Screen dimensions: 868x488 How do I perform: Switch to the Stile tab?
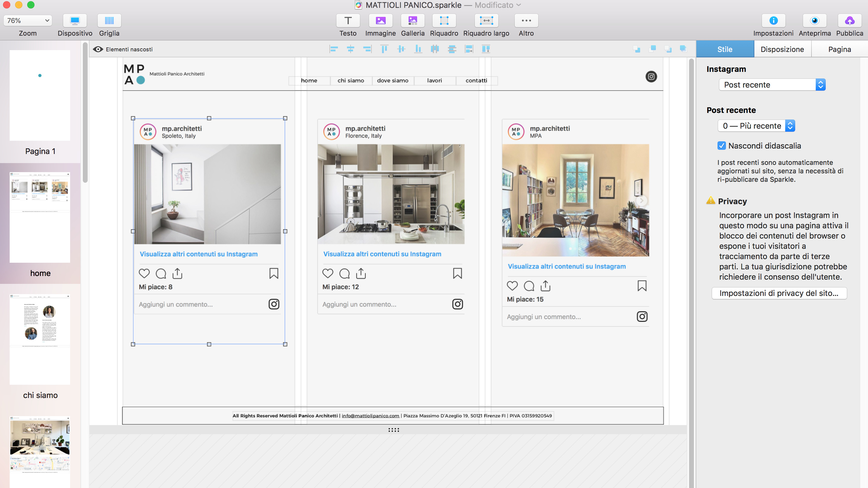pos(725,49)
